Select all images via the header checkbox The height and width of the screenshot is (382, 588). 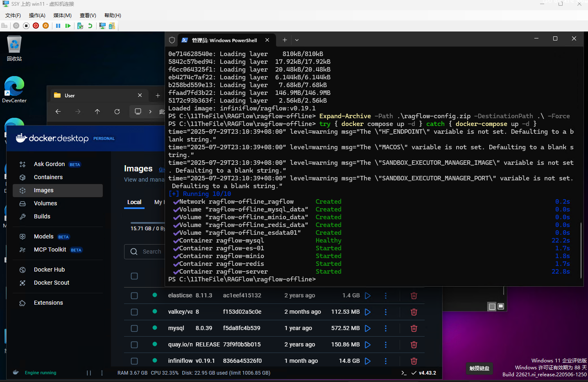(134, 276)
